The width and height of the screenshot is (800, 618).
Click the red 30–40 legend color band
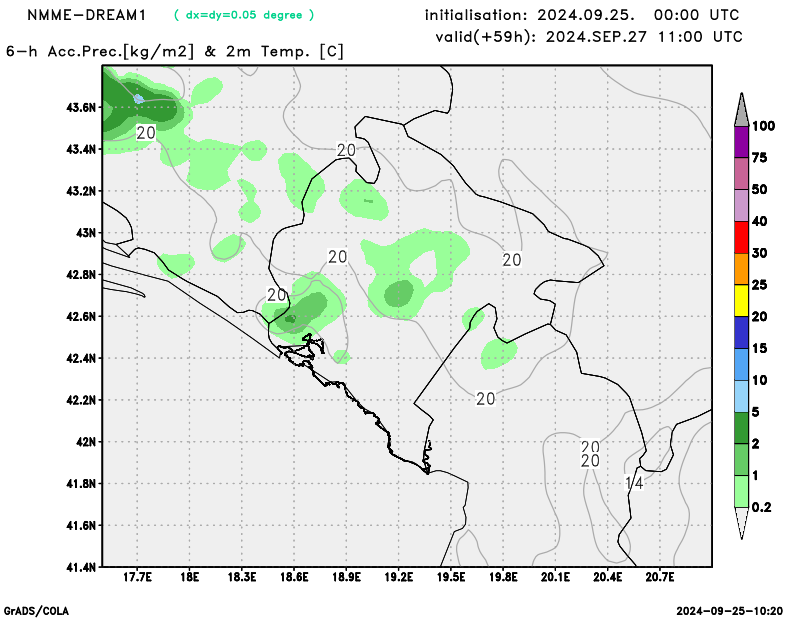[x=741, y=237]
